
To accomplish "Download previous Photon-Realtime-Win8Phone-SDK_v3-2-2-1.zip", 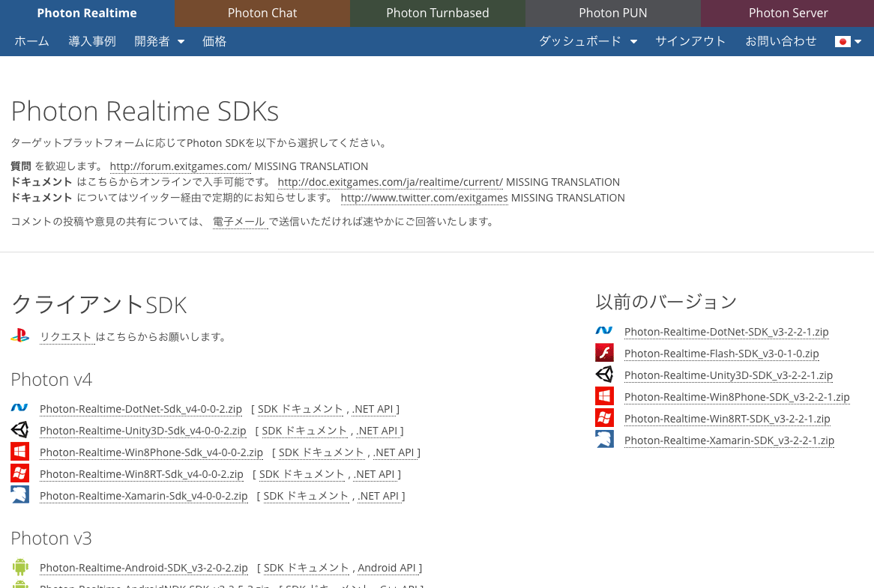I will click(737, 398).
